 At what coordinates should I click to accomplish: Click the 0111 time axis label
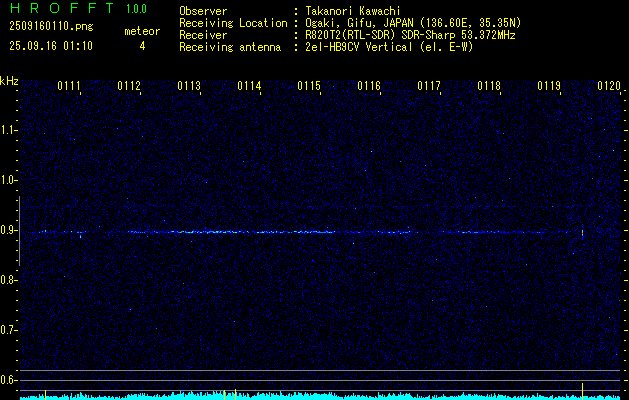point(69,86)
